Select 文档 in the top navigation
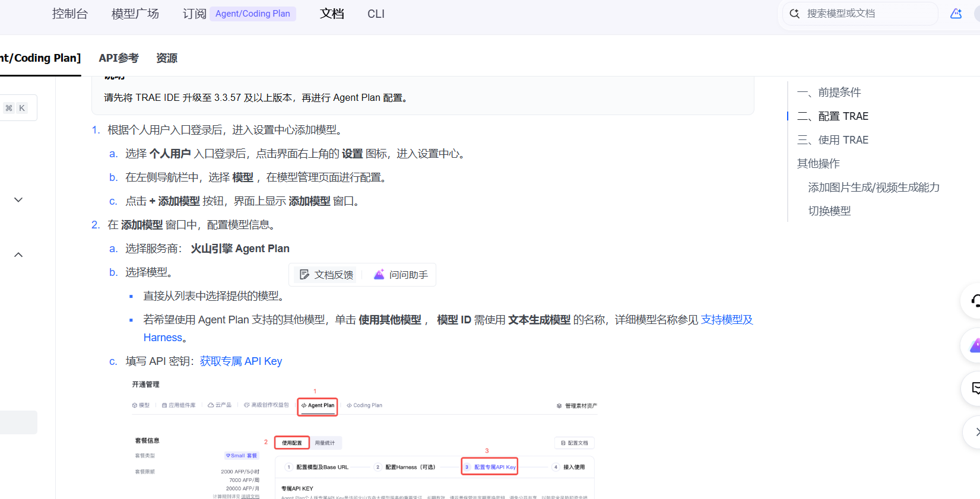The image size is (980, 499). pos(332,14)
